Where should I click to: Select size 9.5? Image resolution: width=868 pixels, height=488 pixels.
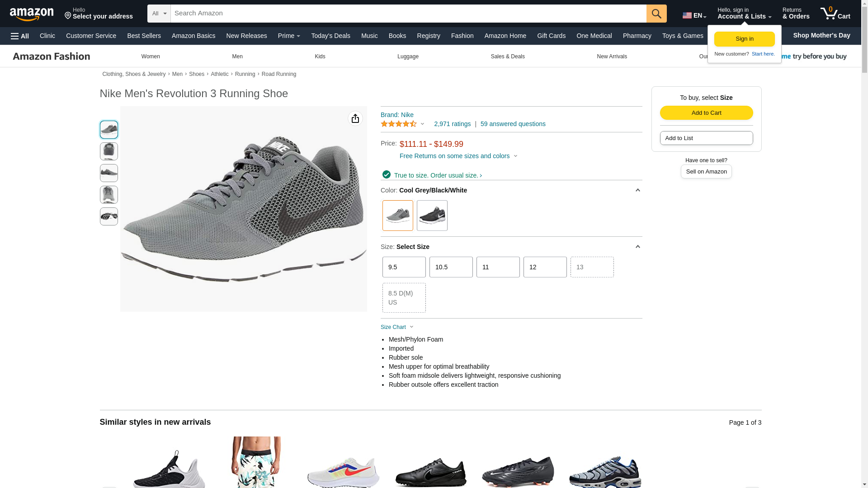[404, 267]
